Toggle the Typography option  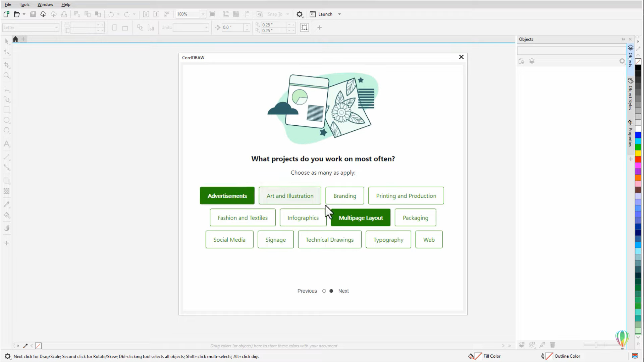388,240
